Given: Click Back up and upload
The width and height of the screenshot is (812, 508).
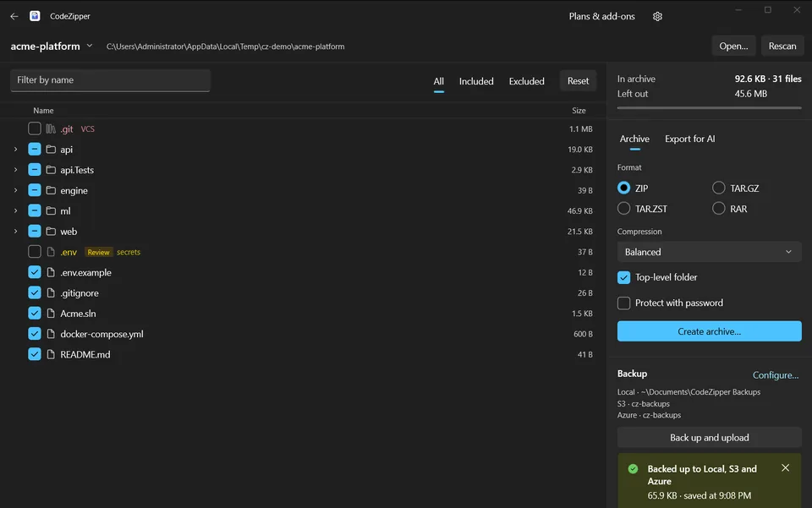Looking at the screenshot, I should tap(709, 438).
